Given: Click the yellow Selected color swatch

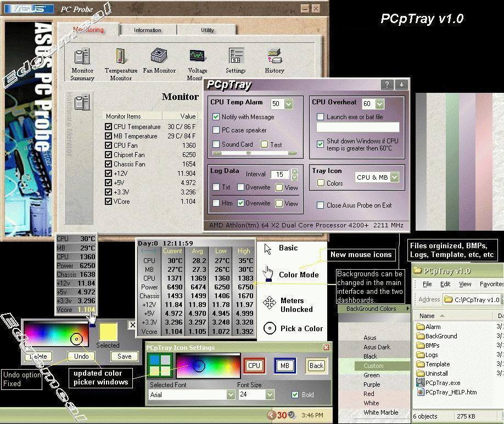Looking at the screenshot, I should 108,332.
